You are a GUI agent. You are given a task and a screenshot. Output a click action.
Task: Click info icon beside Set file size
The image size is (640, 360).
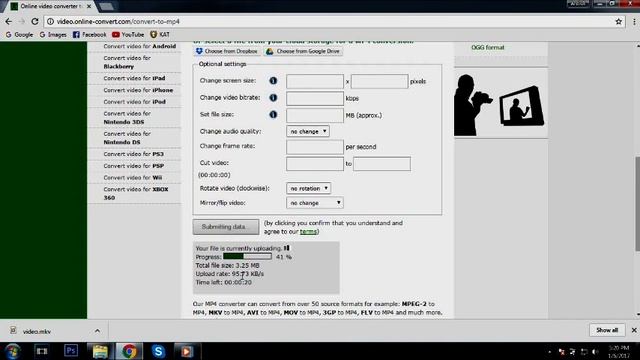point(273,115)
